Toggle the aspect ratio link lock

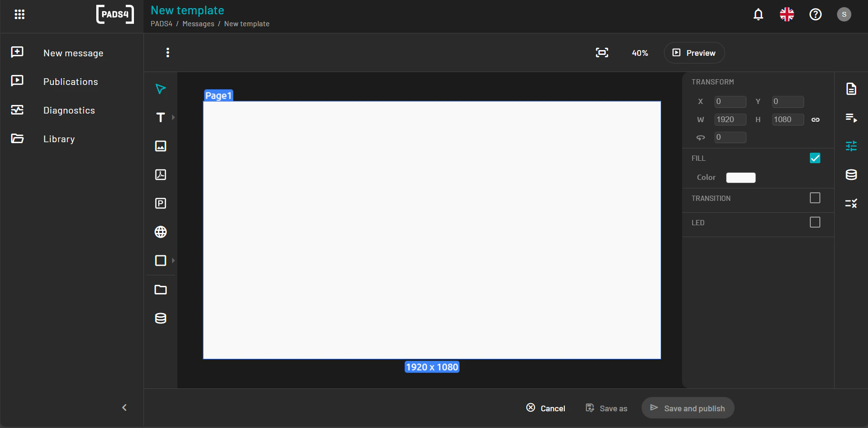[x=816, y=120]
